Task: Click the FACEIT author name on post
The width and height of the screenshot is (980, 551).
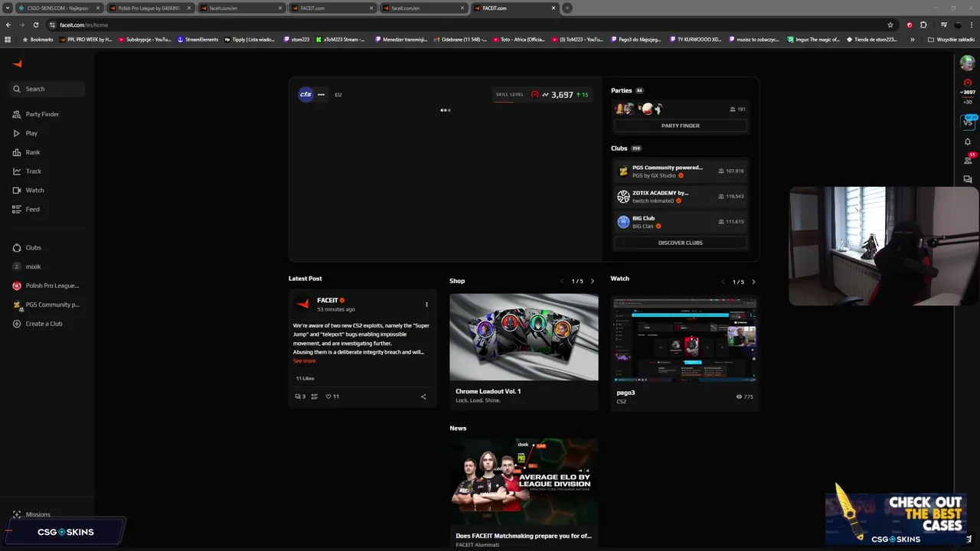Action: 327,300
